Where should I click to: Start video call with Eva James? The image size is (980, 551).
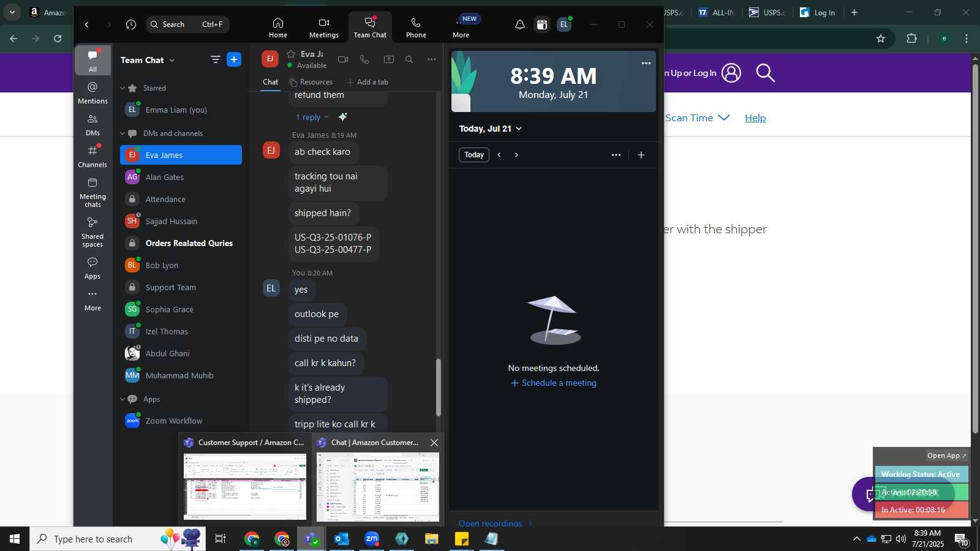tap(343, 59)
